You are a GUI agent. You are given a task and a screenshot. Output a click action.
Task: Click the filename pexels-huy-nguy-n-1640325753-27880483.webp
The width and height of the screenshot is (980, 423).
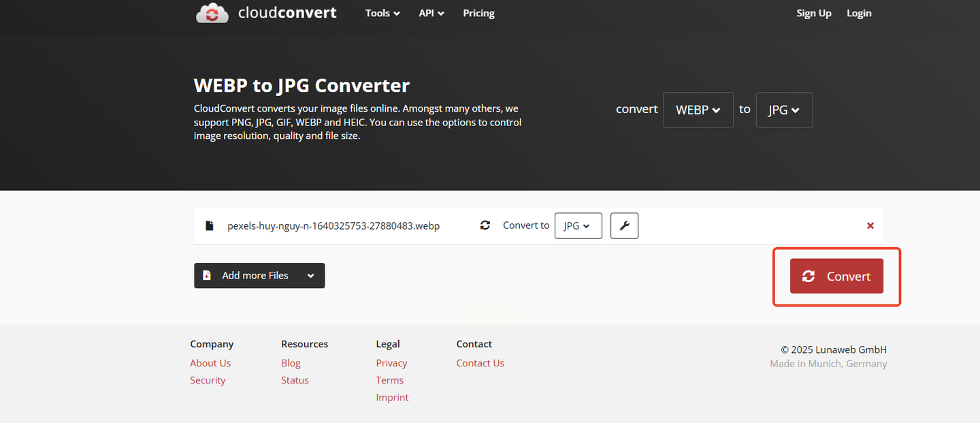[x=333, y=225]
